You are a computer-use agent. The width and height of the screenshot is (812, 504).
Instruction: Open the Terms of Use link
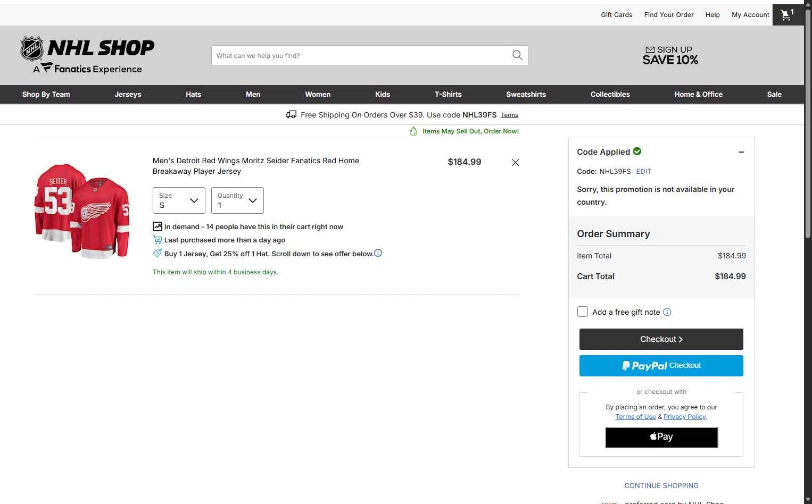(x=636, y=417)
